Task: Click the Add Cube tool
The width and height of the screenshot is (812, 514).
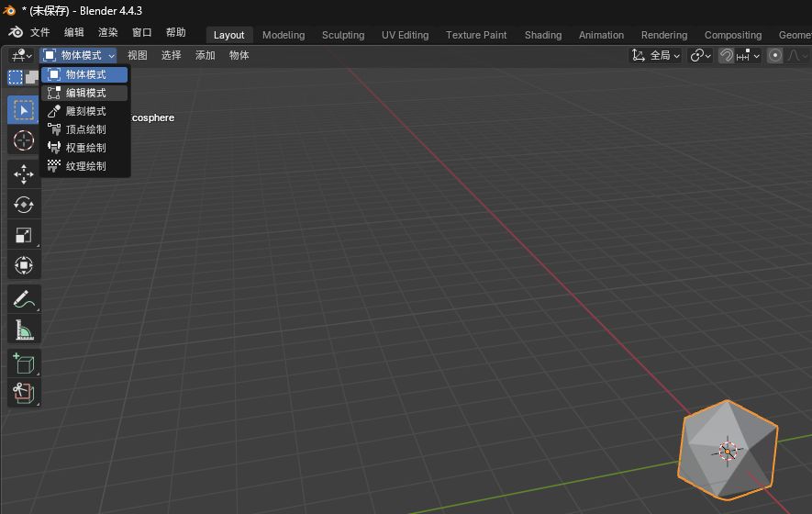Action: (x=24, y=363)
